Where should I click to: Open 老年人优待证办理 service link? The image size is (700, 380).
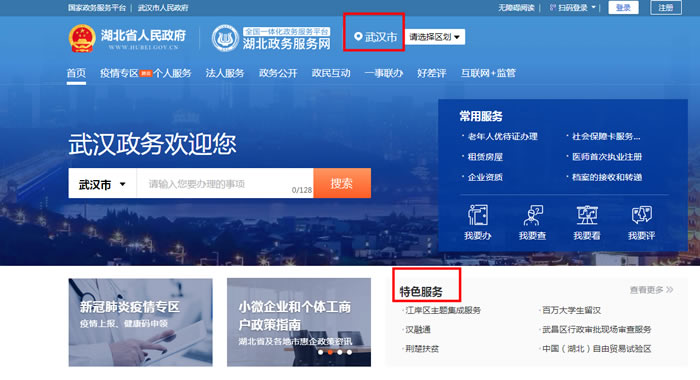(503, 137)
